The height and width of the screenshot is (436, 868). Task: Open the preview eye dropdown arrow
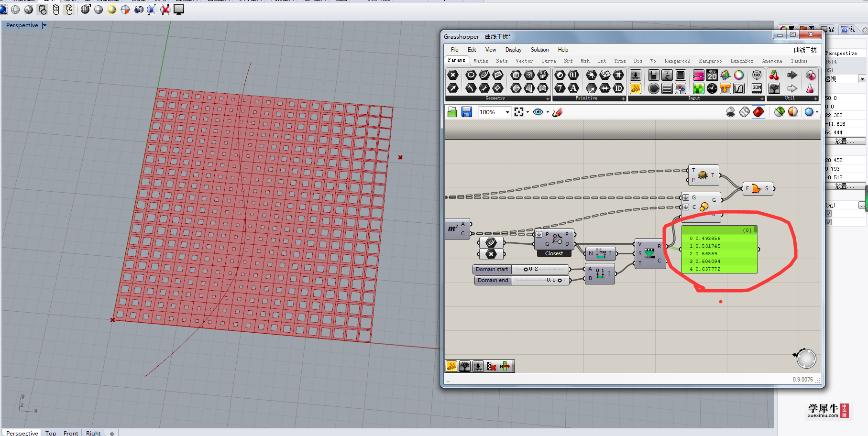(x=548, y=112)
